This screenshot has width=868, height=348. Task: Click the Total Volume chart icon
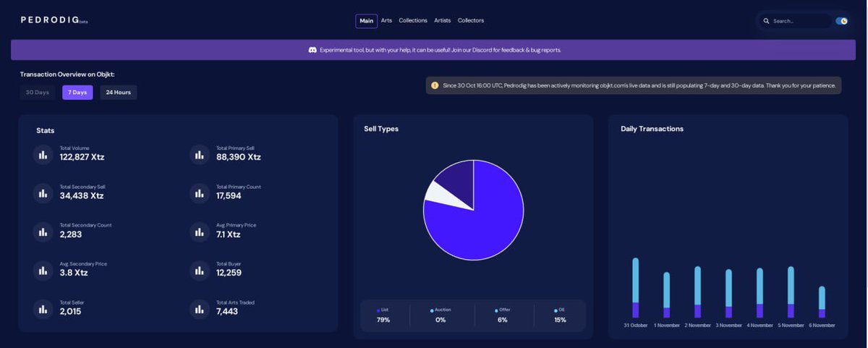tap(43, 154)
